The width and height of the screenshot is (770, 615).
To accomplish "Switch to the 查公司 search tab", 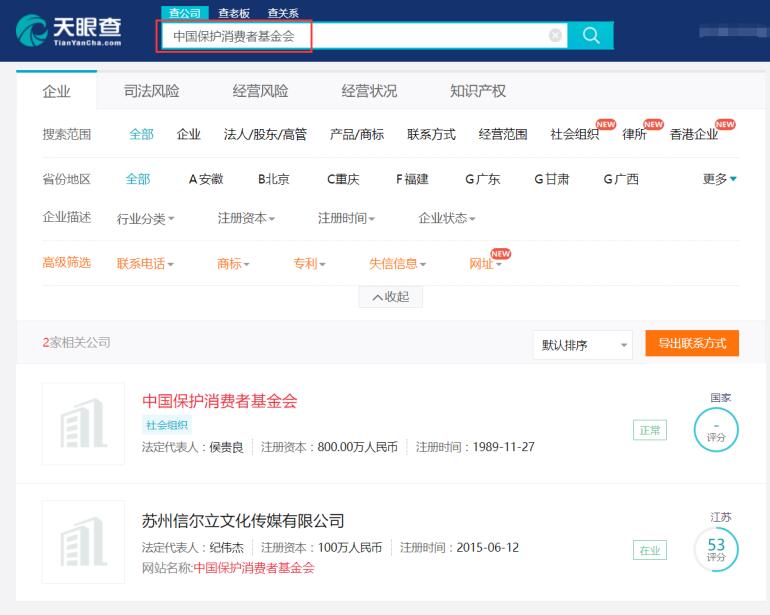I will [185, 13].
